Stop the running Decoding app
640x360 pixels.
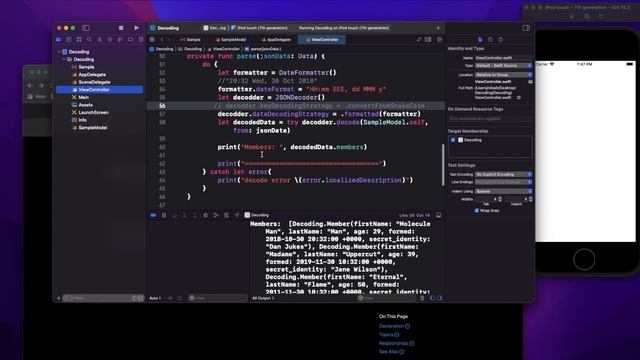coord(121,28)
